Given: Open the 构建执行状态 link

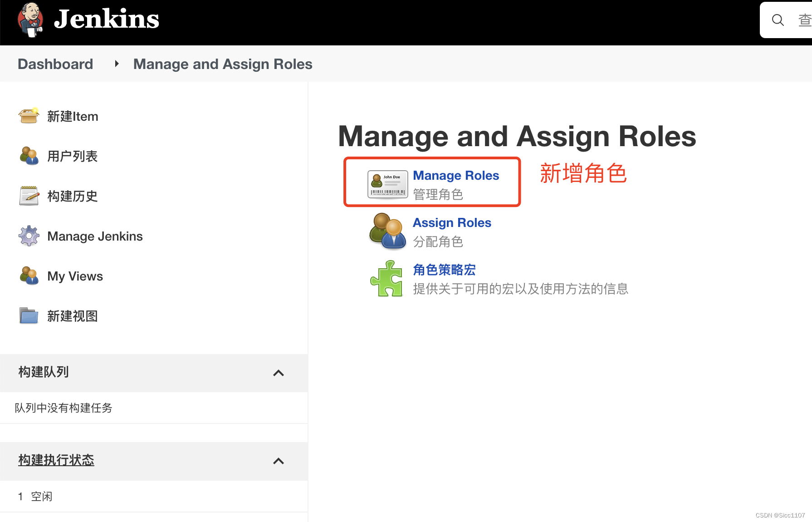Looking at the screenshot, I should coord(56,460).
